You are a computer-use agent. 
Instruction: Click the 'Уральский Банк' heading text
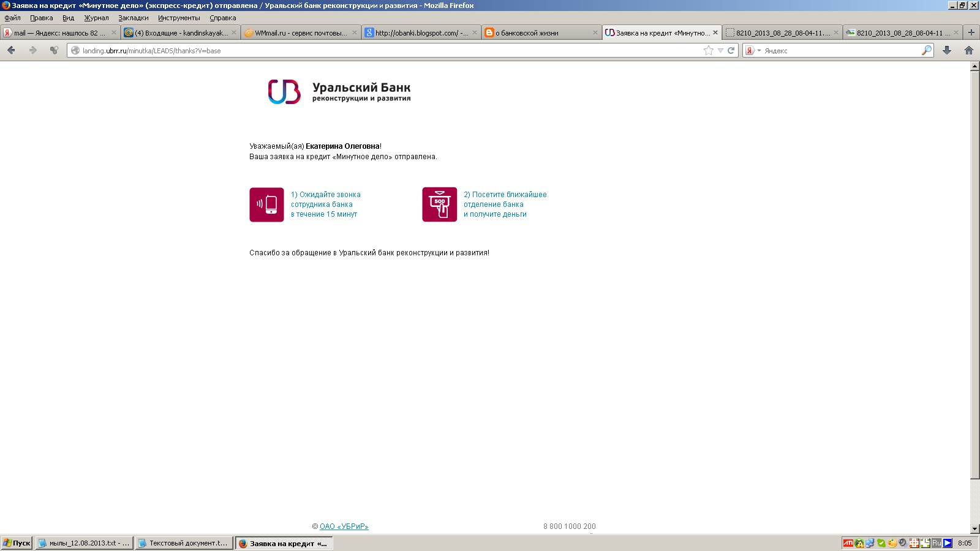[x=361, y=88]
